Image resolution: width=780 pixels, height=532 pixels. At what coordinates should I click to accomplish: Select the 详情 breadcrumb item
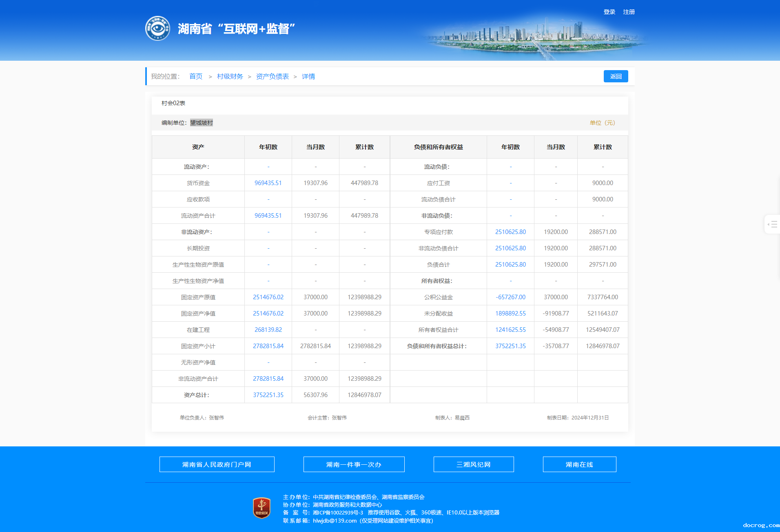[x=308, y=76]
